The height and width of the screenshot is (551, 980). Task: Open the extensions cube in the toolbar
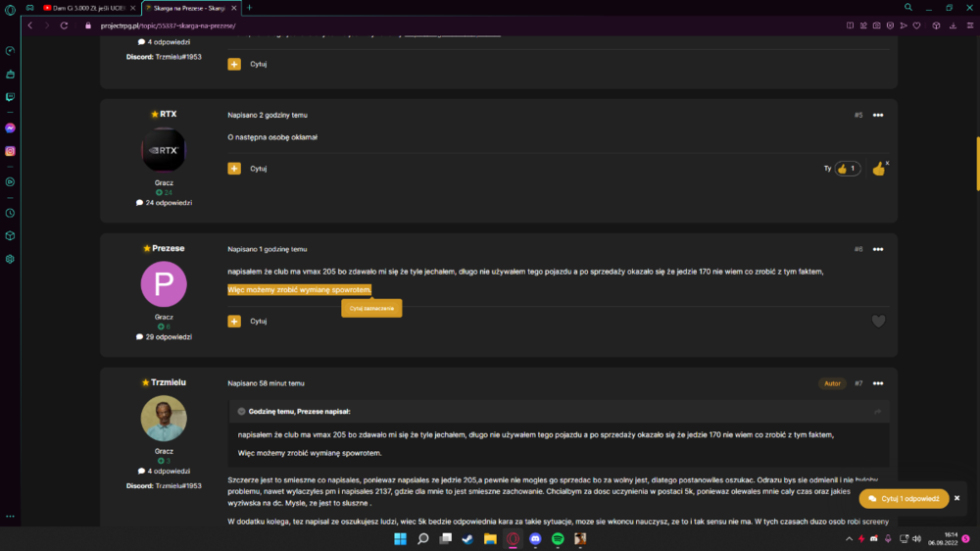click(936, 25)
